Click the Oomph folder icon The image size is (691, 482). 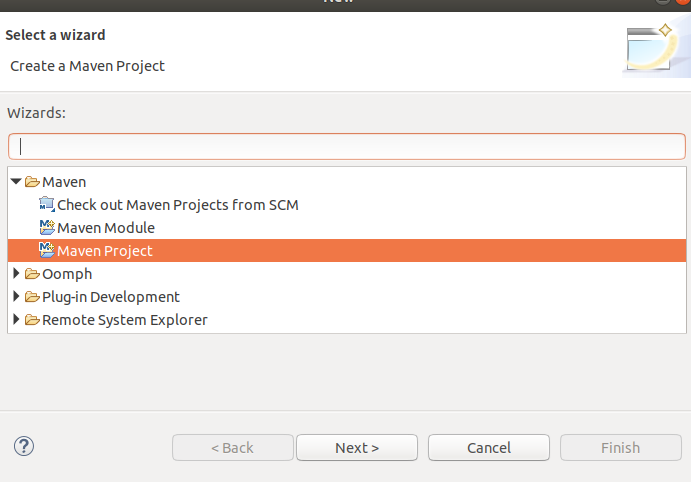tap(32, 274)
